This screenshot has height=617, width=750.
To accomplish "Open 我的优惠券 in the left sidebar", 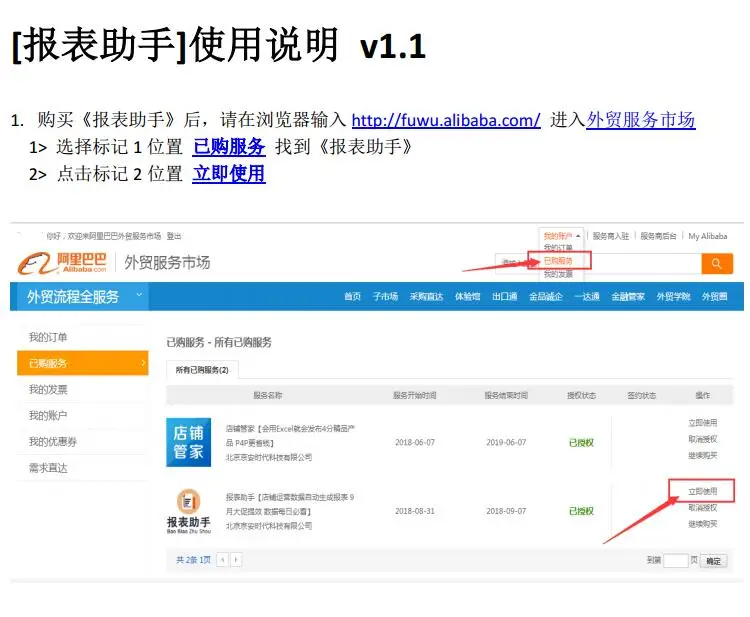I will tap(53, 441).
